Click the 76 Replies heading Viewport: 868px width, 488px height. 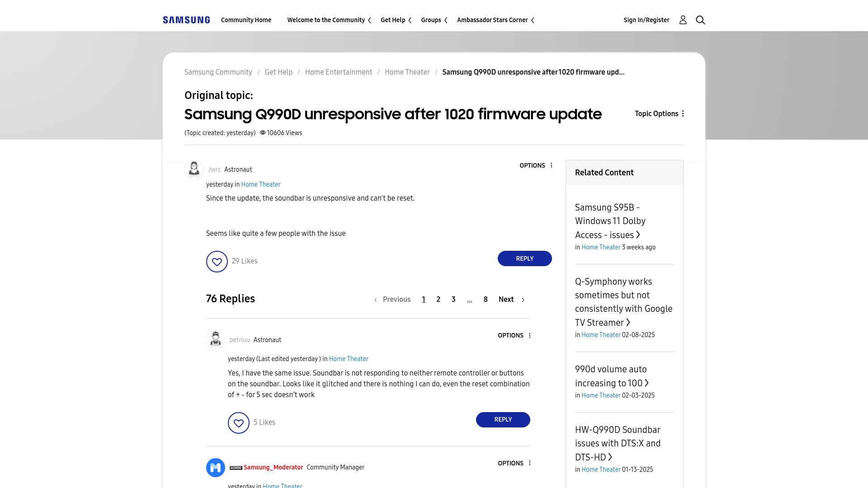pyautogui.click(x=231, y=299)
